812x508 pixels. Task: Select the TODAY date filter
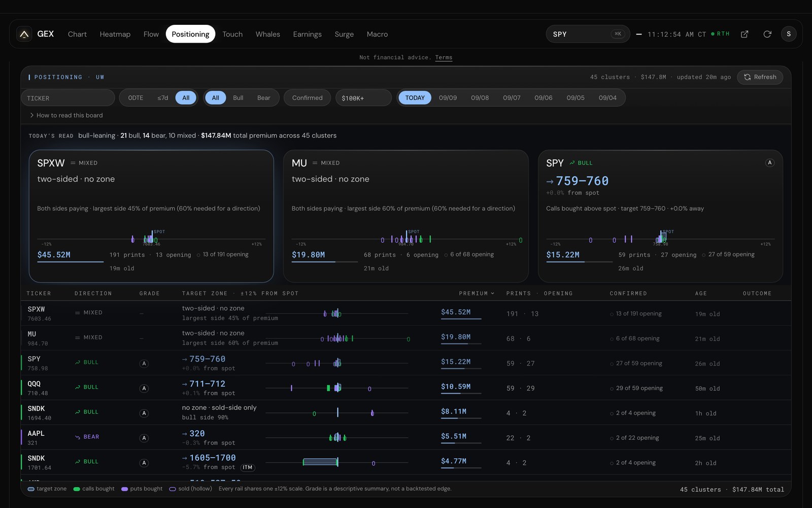[x=415, y=98]
